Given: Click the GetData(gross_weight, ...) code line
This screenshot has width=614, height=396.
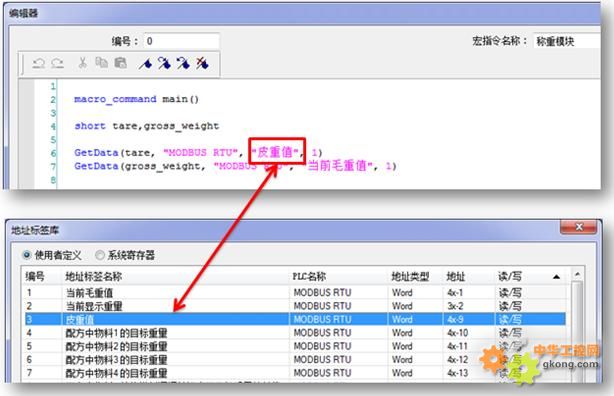Looking at the screenshot, I should pyautogui.click(x=235, y=166).
